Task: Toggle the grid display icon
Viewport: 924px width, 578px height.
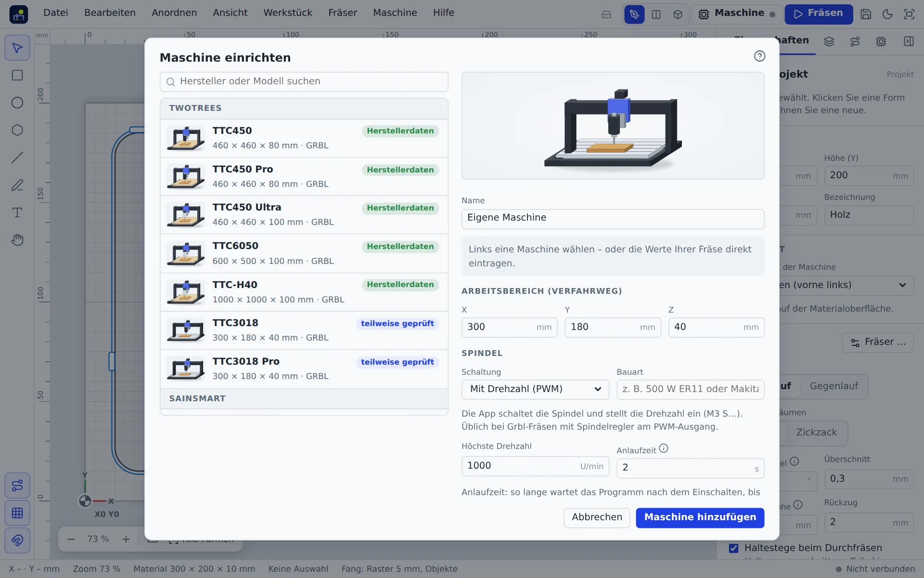Action: click(x=17, y=513)
